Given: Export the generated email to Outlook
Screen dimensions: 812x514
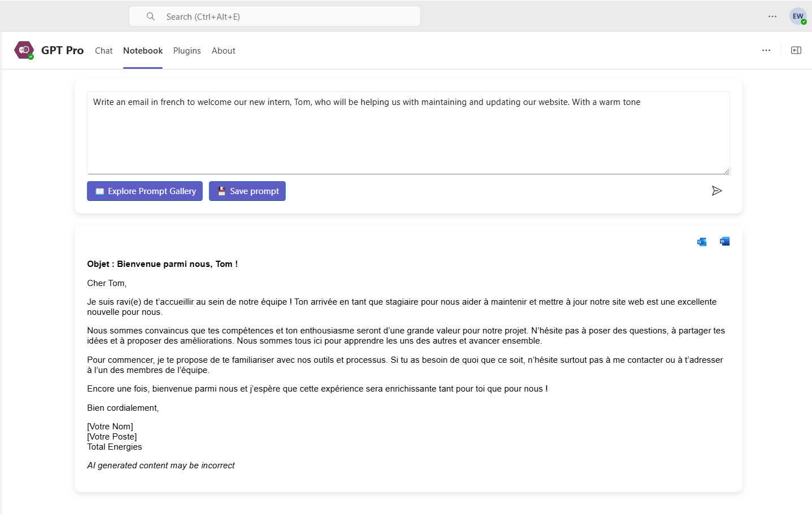Looking at the screenshot, I should point(702,242).
